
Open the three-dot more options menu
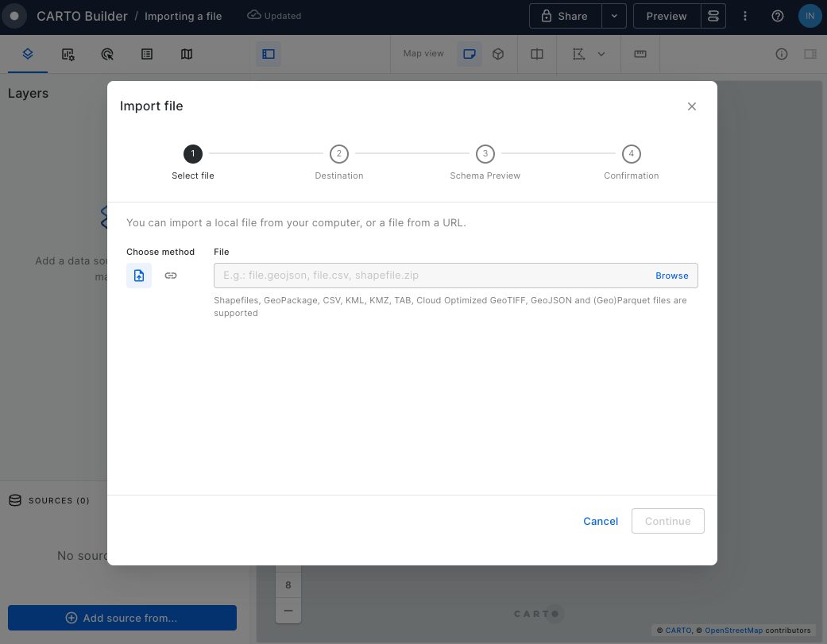click(745, 16)
